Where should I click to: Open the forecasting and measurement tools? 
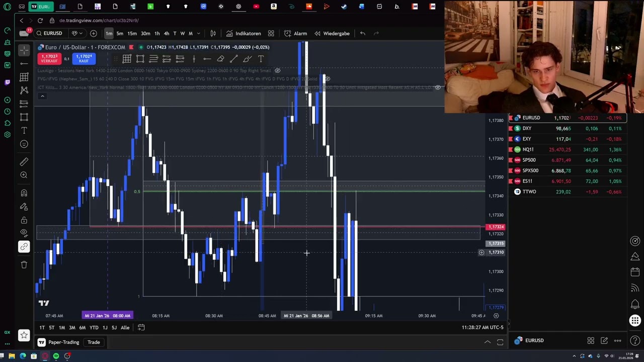24,104
